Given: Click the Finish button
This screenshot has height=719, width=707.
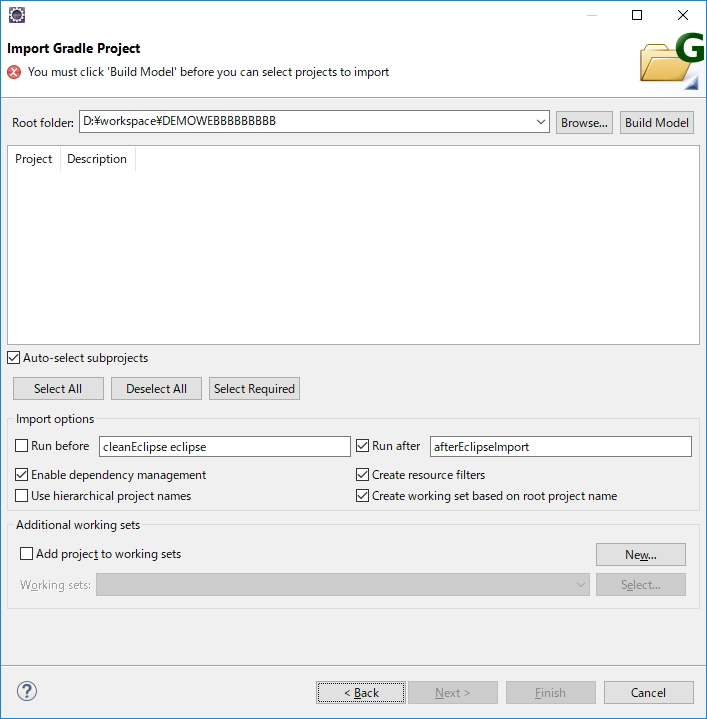Looking at the screenshot, I should coord(551,692).
